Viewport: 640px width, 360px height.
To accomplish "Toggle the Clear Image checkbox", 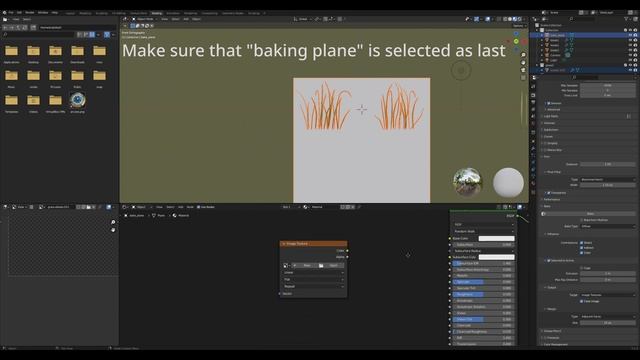I will coord(582,301).
